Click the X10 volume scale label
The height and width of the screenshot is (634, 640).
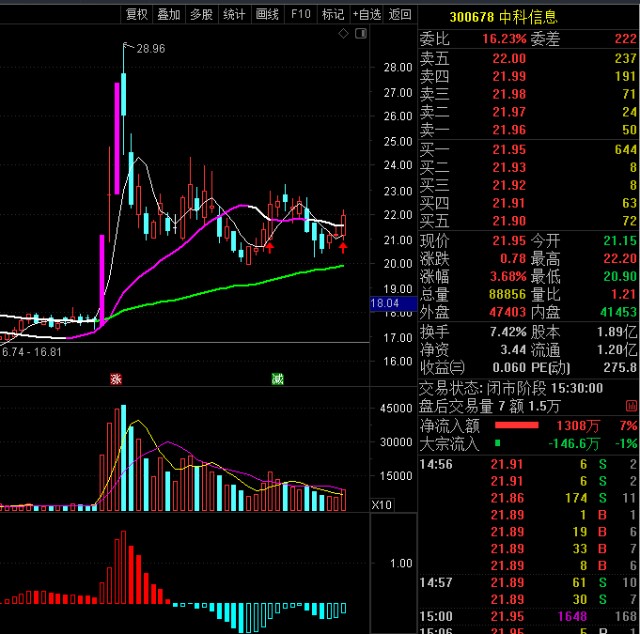(x=381, y=505)
